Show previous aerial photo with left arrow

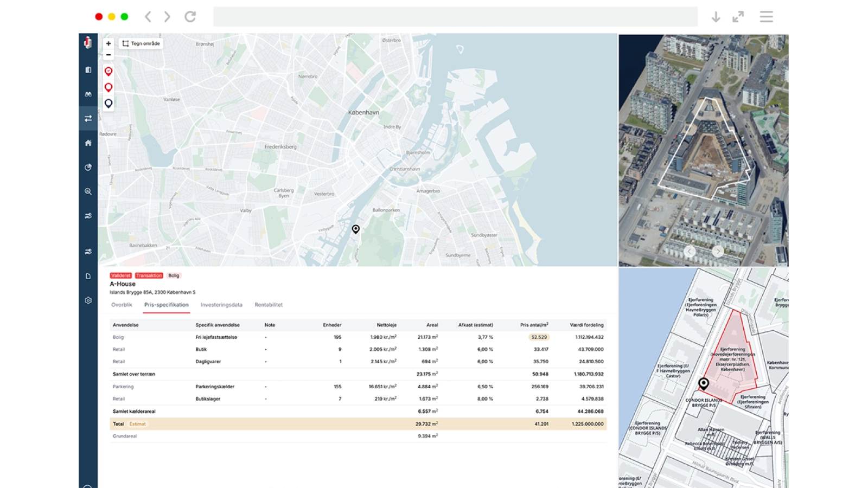tap(690, 251)
